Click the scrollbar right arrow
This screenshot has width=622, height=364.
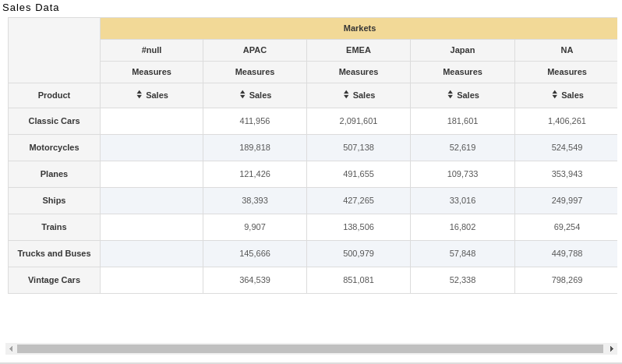[612, 349]
